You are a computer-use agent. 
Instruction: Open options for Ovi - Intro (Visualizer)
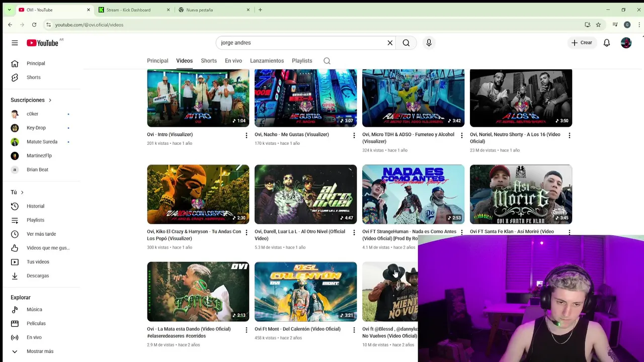pos(246,135)
